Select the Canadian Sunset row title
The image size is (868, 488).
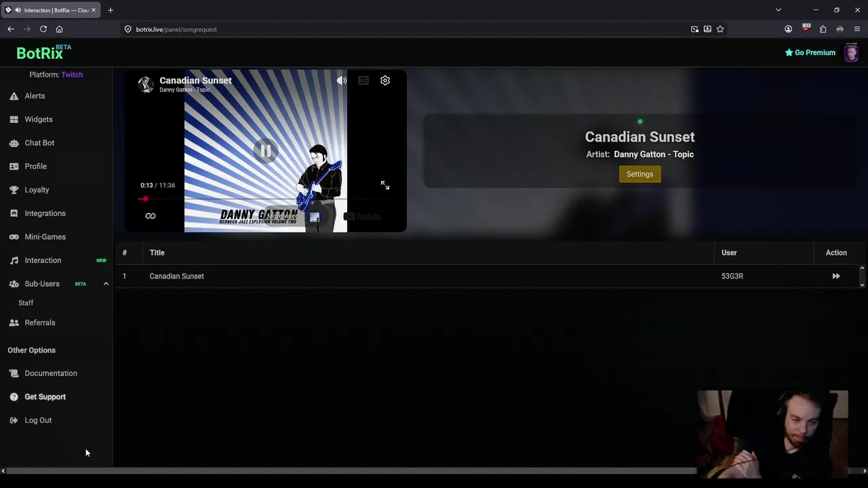[x=176, y=277]
